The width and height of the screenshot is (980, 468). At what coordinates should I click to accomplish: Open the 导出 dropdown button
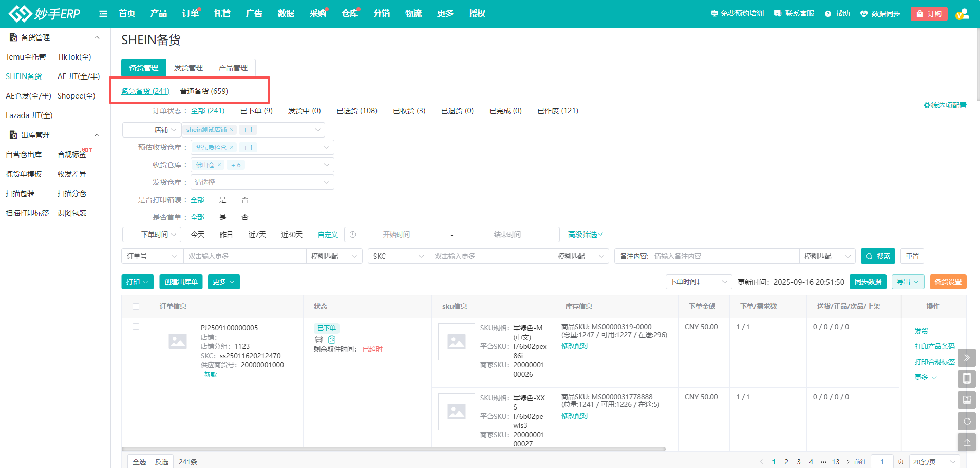[x=908, y=282]
